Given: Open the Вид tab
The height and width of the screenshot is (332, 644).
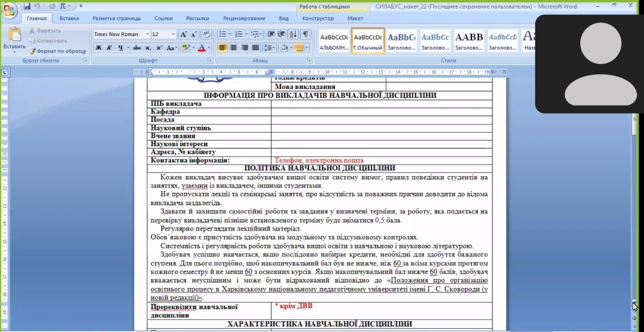Looking at the screenshot, I should (x=283, y=18).
